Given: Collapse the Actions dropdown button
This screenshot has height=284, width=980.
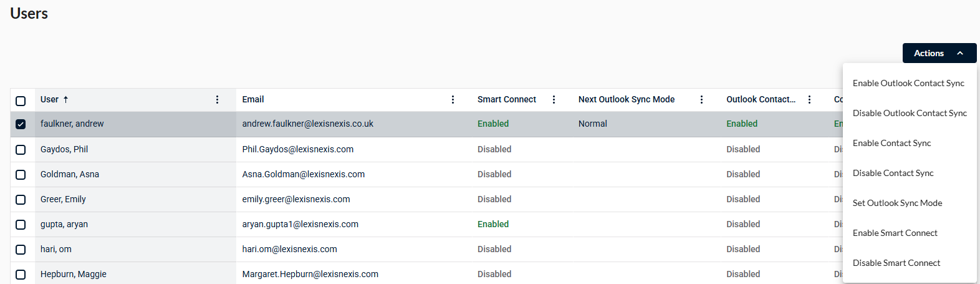Looking at the screenshot, I should [x=939, y=53].
